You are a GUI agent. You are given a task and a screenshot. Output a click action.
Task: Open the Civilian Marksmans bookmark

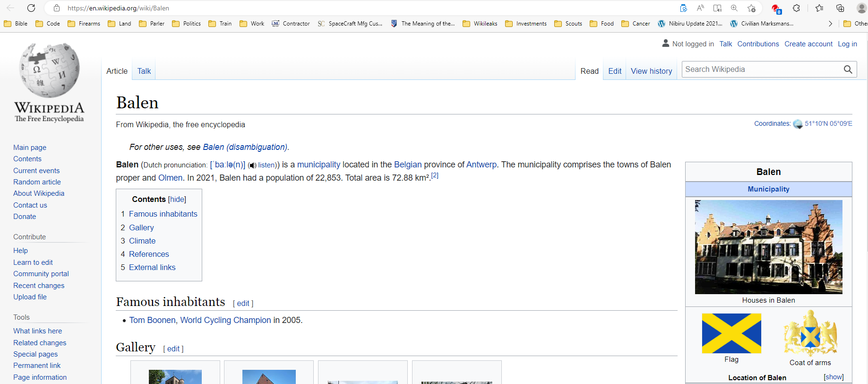pyautogui.click(x=762, y=24)
